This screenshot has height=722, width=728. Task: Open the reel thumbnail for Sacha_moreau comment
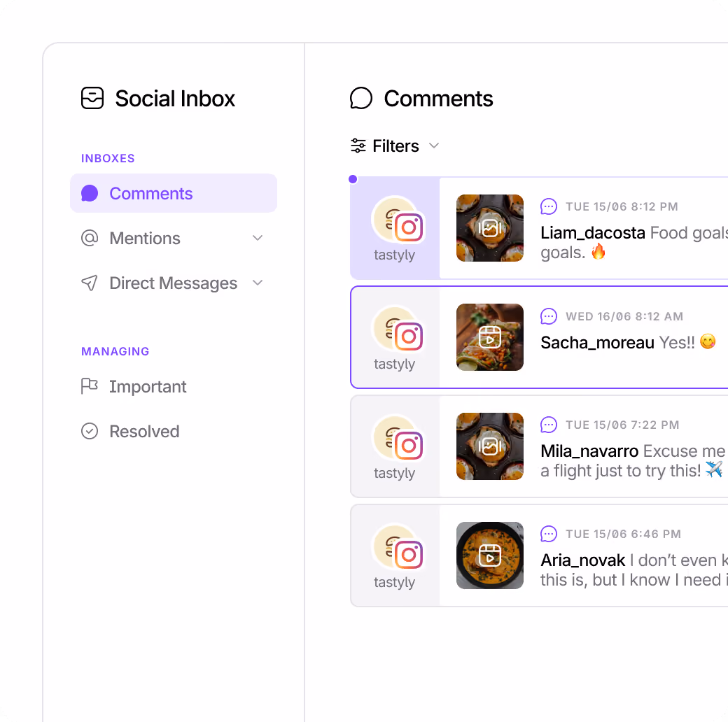(x=490, y=337)
